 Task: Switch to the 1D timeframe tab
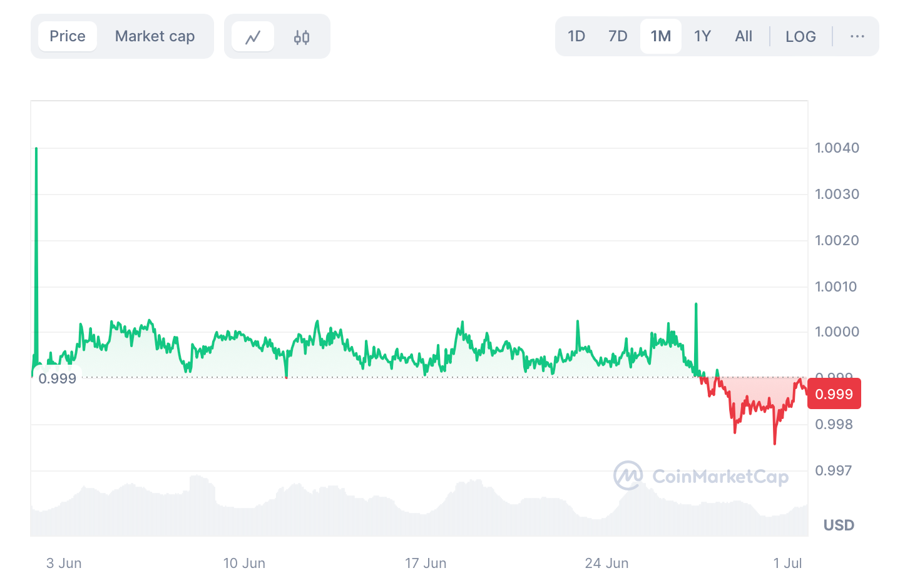[576, 36]
